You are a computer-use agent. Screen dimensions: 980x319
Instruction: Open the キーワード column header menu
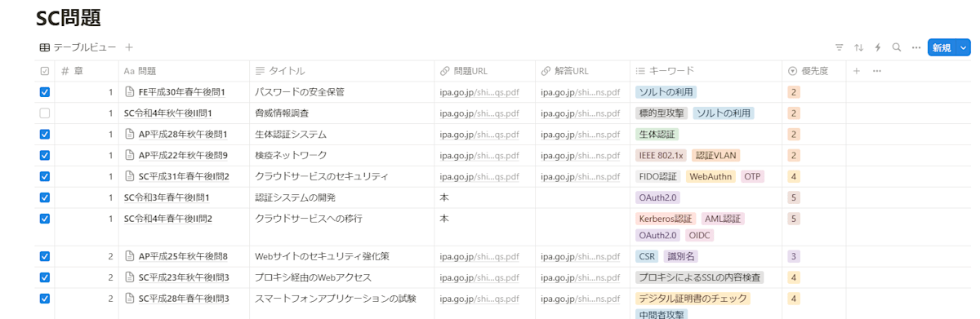point(706,71)
